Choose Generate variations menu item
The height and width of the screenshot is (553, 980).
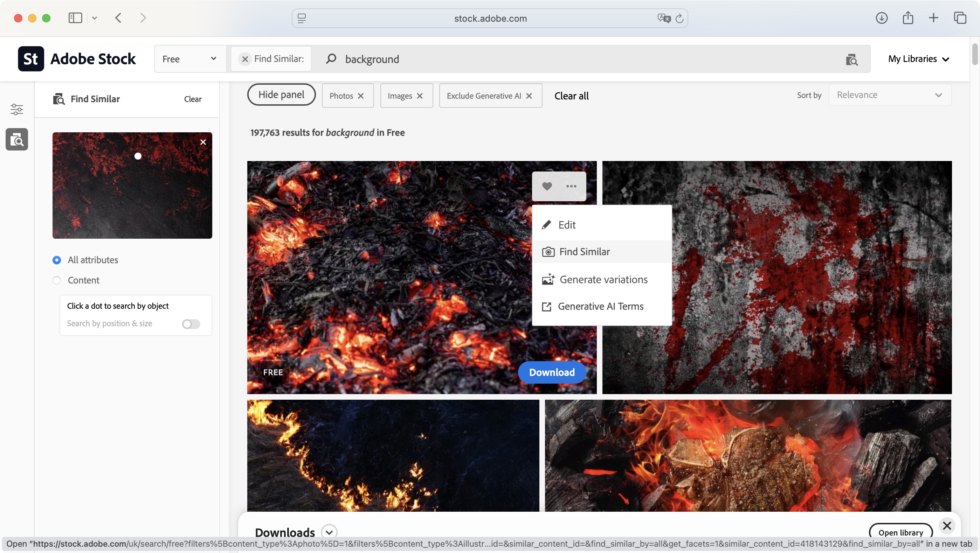click(601, 280)
